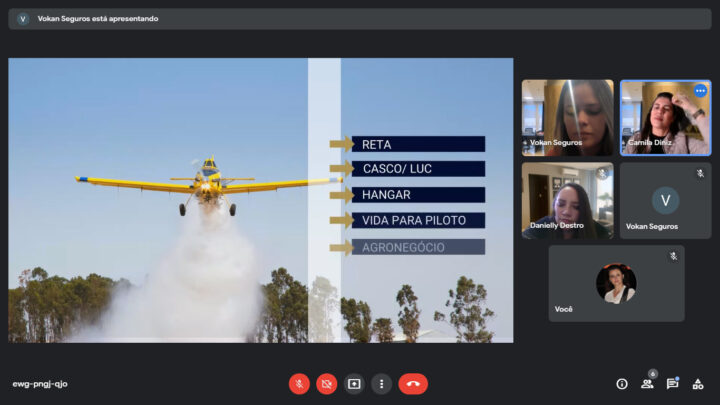Open the activities shapes icon
The image size is (720, 405).
698,384
